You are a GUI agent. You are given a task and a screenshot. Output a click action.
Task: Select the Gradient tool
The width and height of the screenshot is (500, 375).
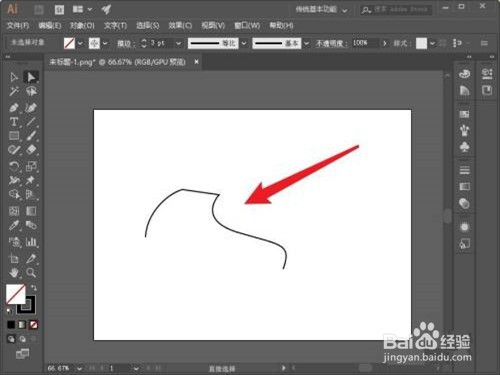[31, 211]
